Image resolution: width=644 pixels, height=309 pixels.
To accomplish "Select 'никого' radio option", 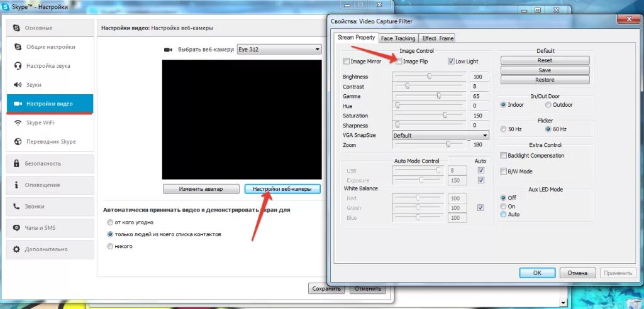I will tap(109, 246).
